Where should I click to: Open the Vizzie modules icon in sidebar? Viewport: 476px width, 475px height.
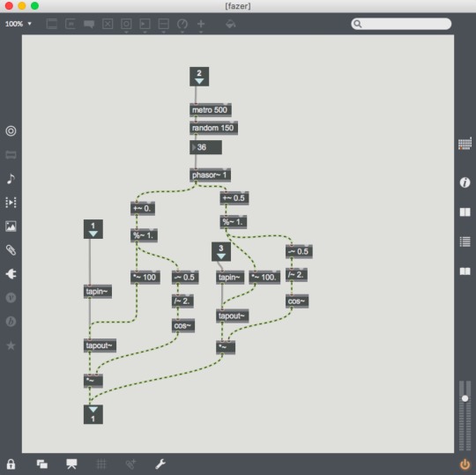(x=11, y=298)
